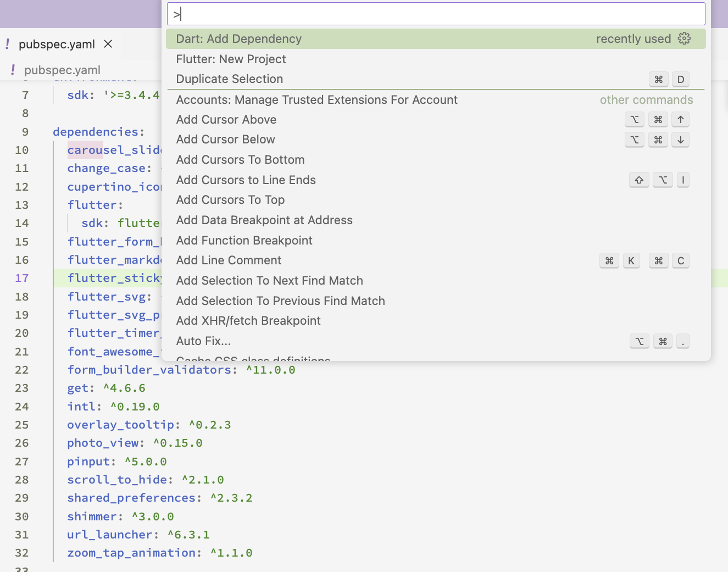Image resolution: width=728 pixels, height=572 pixels.
Task: Choose Add Selection To Next Find Match
Action: [x=269, y=281]
